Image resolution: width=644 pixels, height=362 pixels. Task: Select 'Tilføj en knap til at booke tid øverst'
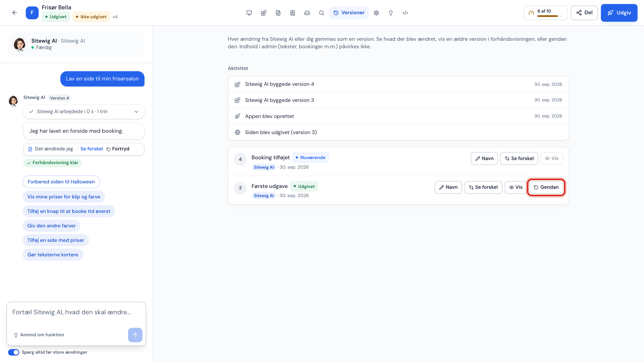(x=69, y=211)
